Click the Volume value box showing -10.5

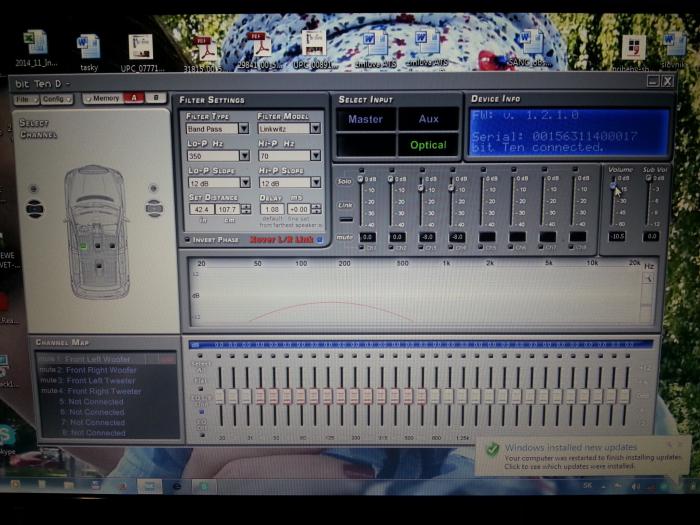point(617,236)
